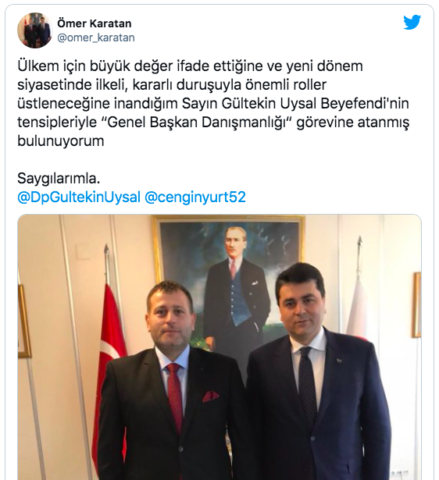Open the @DpGultekinUysal mention
Image resolution: width=439 pixels, height=480 pixels.
(79, 197)
